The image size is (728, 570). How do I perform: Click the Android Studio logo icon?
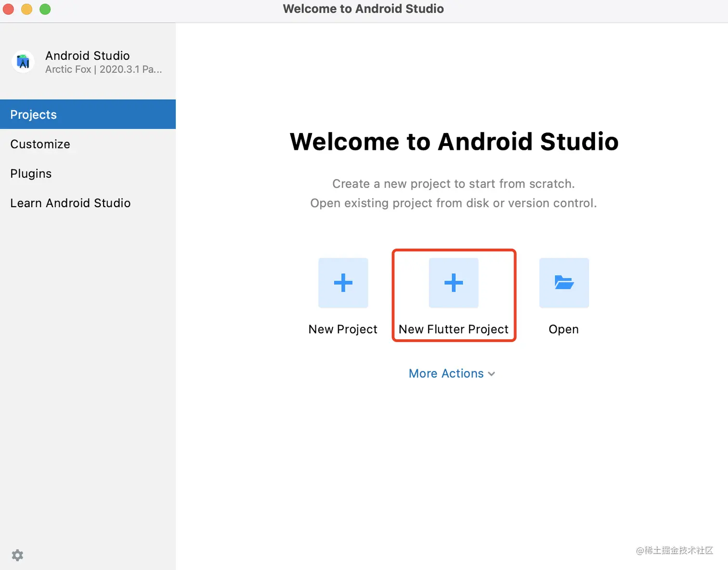[x=23, y=62]
